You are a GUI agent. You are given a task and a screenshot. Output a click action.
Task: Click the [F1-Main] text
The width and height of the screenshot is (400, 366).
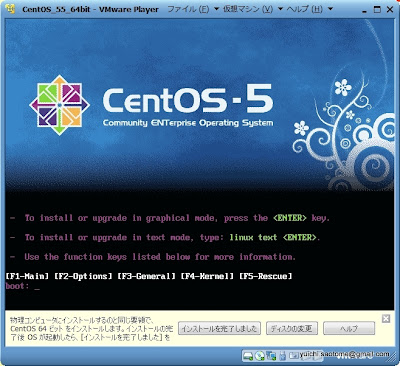coord(28,276)
